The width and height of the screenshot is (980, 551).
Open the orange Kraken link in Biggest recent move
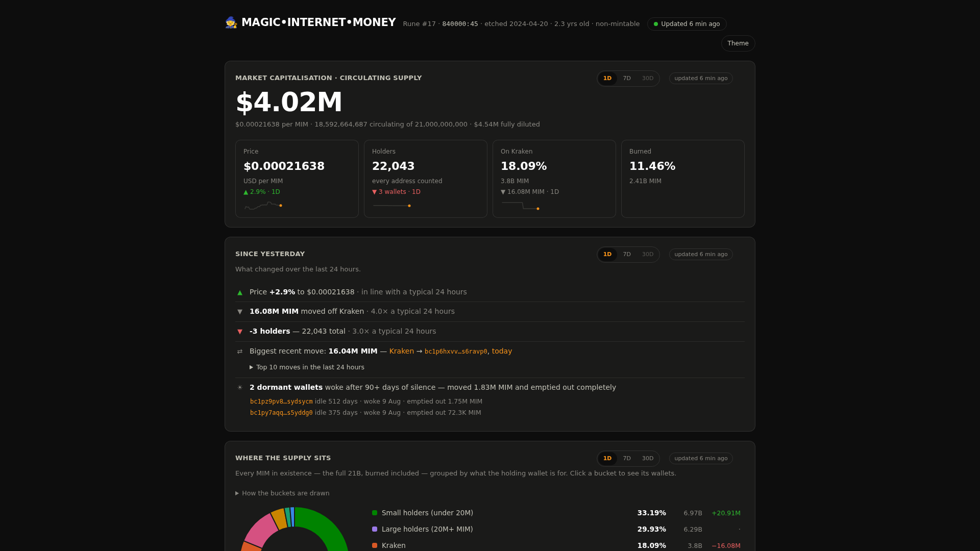tap(402, 351)
